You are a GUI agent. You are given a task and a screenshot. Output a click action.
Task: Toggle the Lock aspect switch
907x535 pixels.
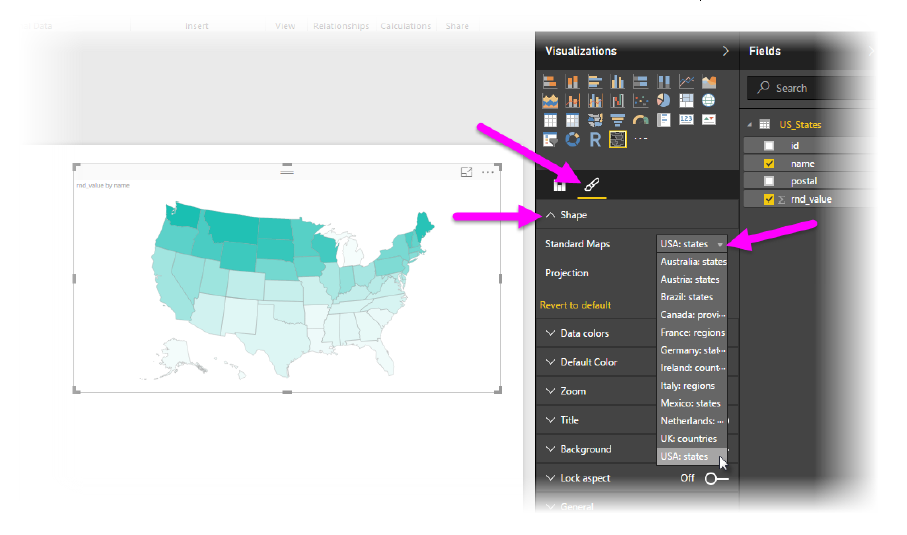point(716,478)
